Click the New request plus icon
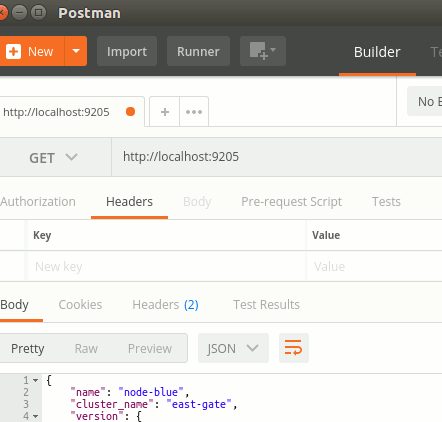The width and height of the screenshot is (442, 422). pos(14,52)
